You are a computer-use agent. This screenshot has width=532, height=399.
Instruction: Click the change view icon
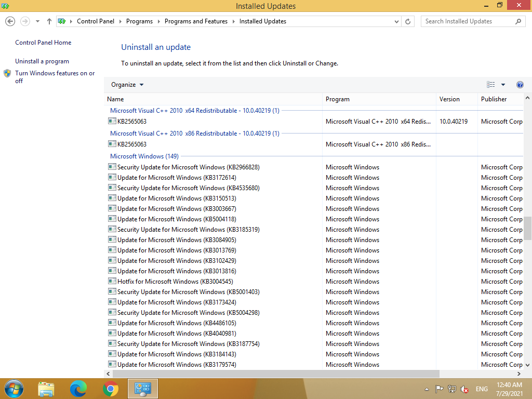491,85
